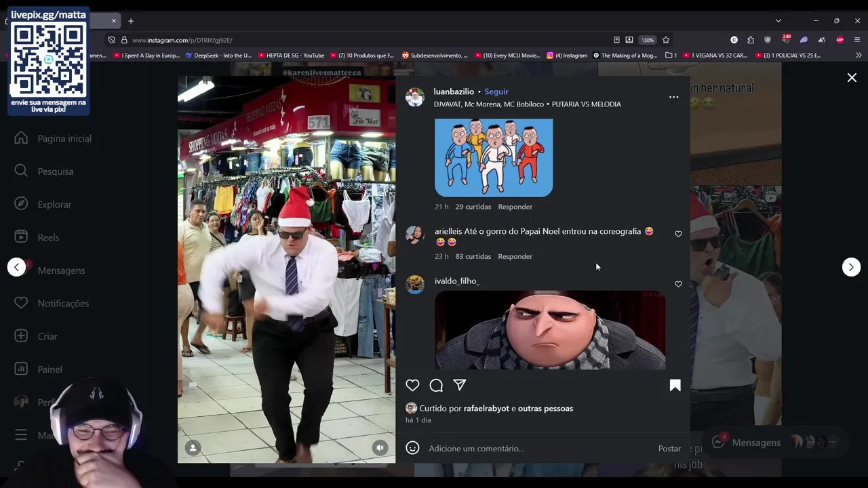Open the (4) Instagram bookmark

click(x=567, y=56)
